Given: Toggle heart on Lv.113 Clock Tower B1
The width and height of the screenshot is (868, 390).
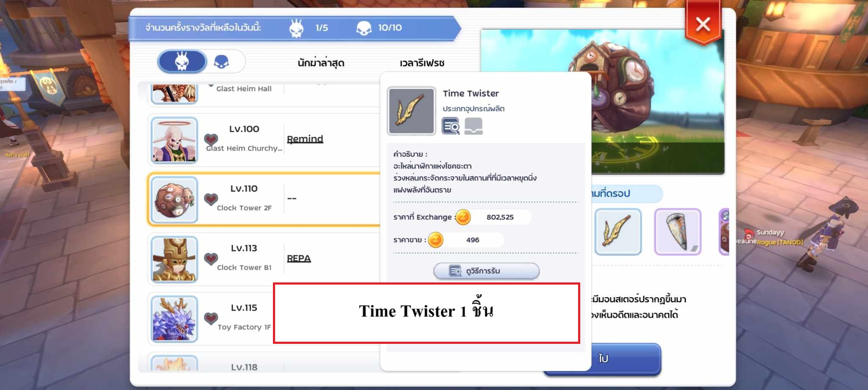Looking at the screenshot, I should (x=211, y=259).
